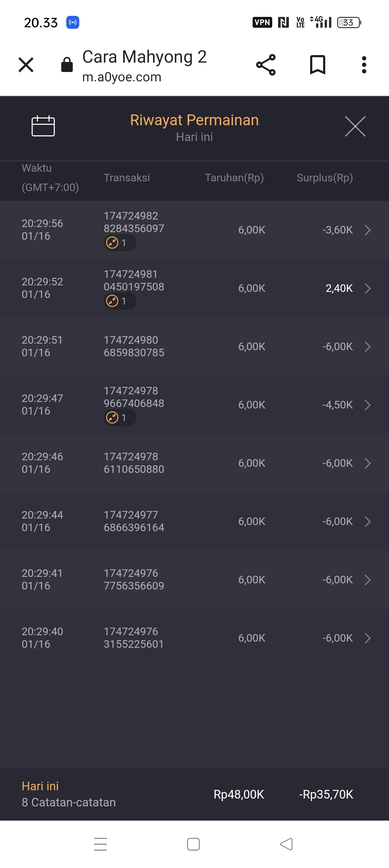Open transaction 6110650880 details chevron
Viewport: 389px width, 868px height.
(x=367, y=463)
